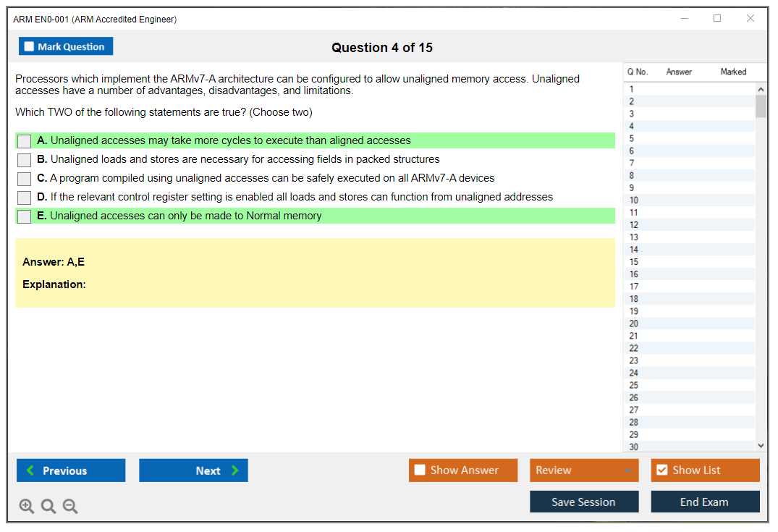Image resolution: width=778 pixels, height=532 pixels.
Task: Open the Review dropdown menu
Action: [x=583, y=470]
